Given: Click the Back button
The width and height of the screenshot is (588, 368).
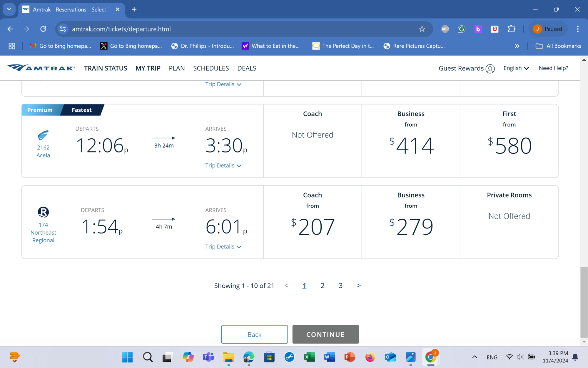Looking at the screenshot, I should click(254, 334).
